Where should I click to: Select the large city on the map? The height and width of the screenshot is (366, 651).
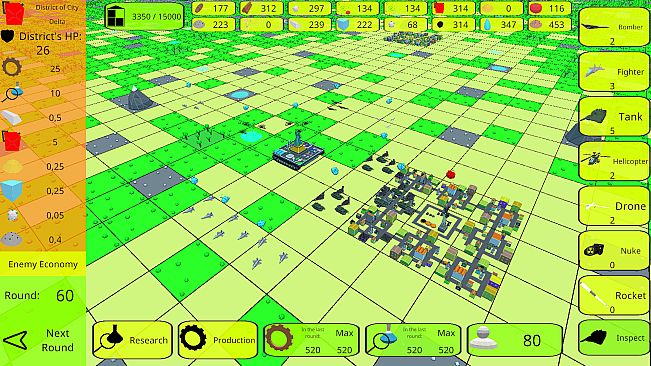tap(436, 232)
